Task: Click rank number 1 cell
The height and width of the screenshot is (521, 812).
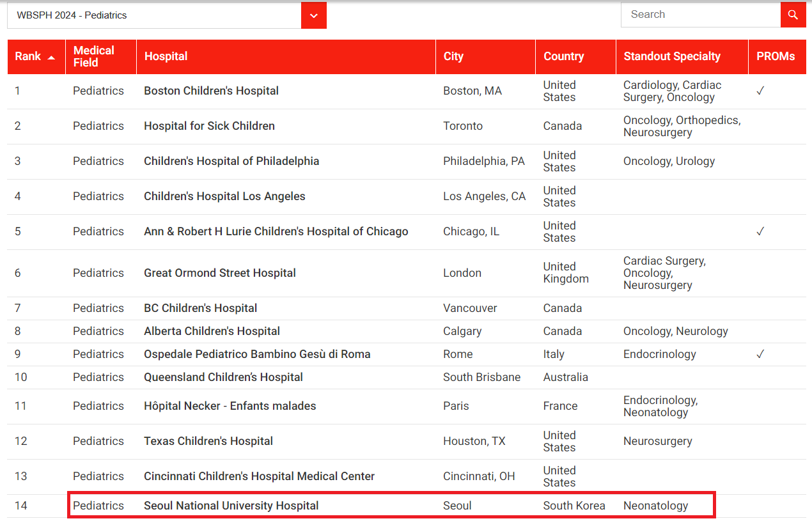Action: (x=18, y=91)
